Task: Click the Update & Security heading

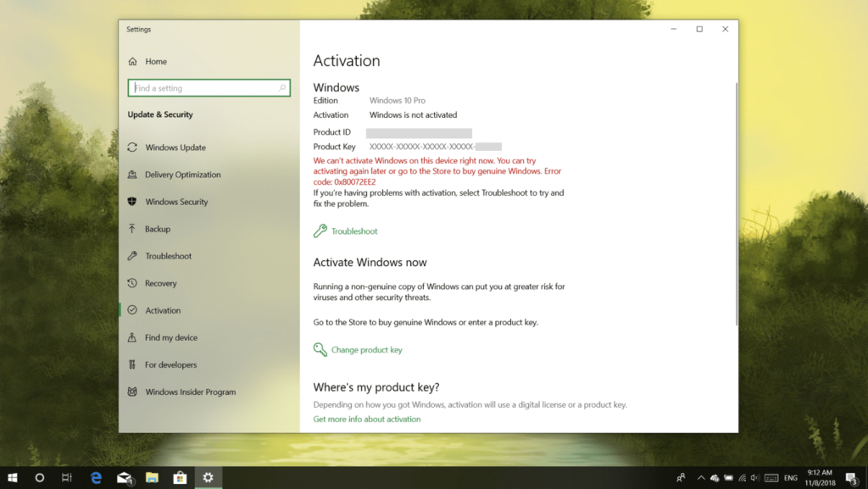Action: coord(160,114)
